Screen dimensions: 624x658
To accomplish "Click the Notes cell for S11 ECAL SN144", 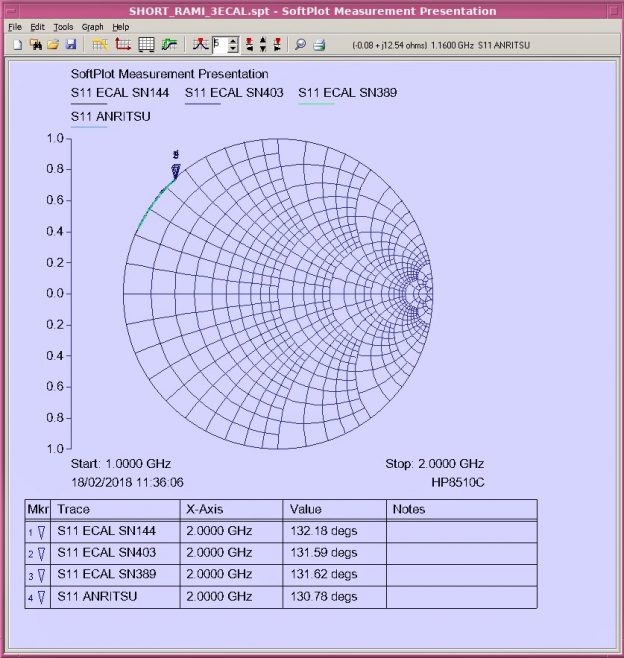I will coord(462,531).
